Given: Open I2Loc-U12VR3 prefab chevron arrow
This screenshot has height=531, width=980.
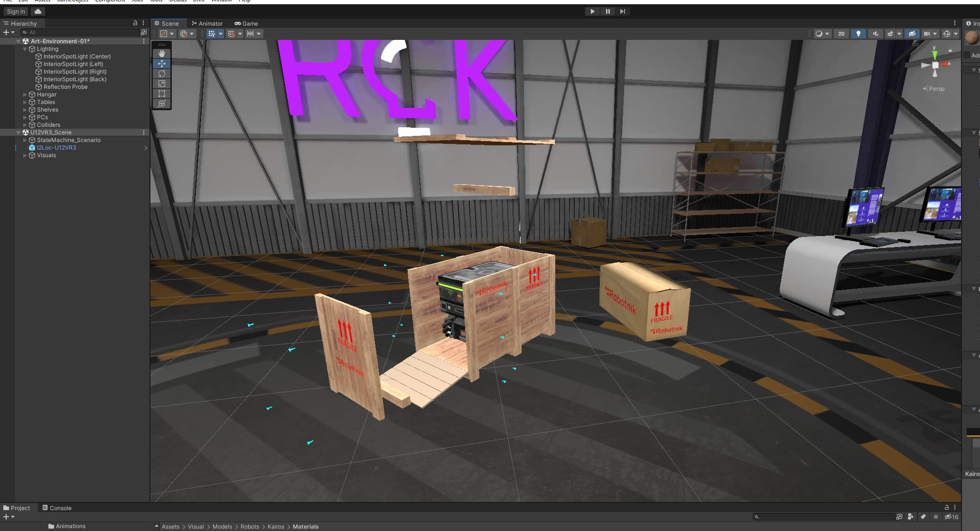Looking at the screenshot, I should click(x=146, y=148).
